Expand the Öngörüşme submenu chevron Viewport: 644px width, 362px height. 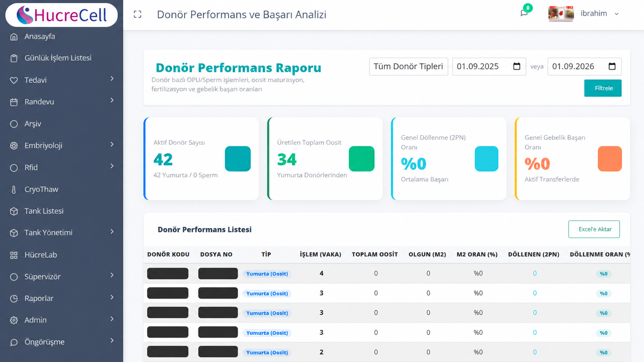[112, 340]
